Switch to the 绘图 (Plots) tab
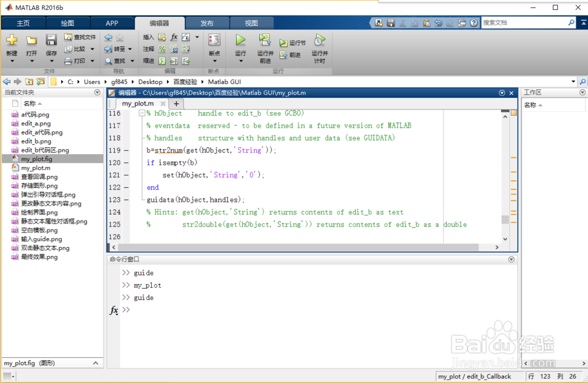This screenshot has width=588, height=383. point(68,24)
